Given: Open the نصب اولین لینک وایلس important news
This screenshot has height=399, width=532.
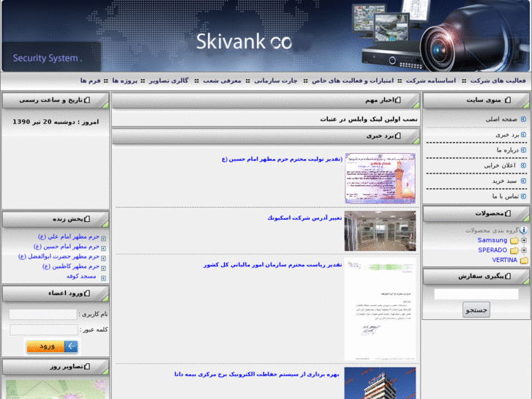Looking at the screenshot, I should click(x=369, y=119).
